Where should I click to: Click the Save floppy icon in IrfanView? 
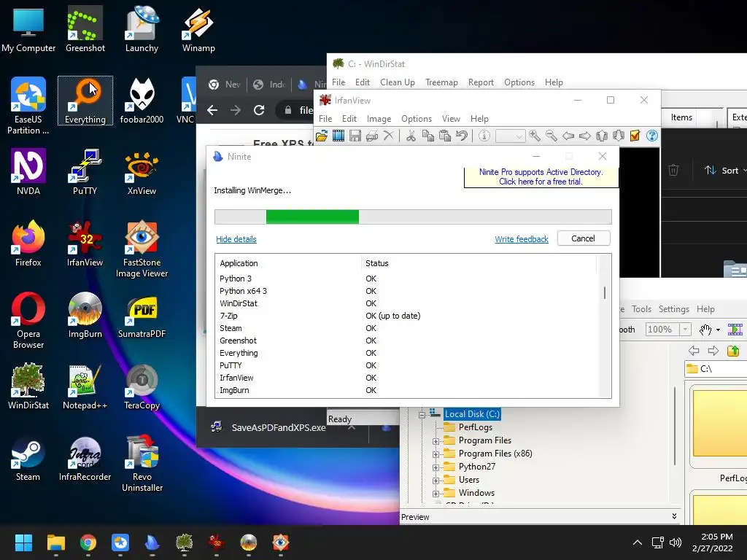point(355,136)
